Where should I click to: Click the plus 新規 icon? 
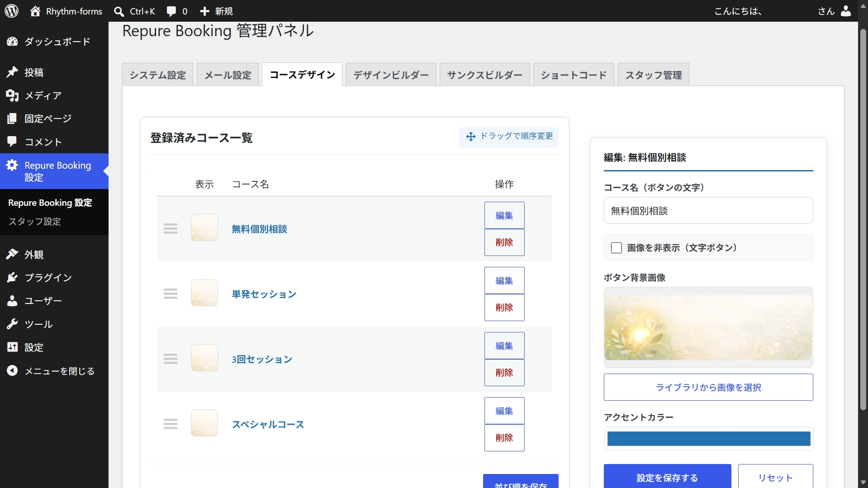point(204,11)
